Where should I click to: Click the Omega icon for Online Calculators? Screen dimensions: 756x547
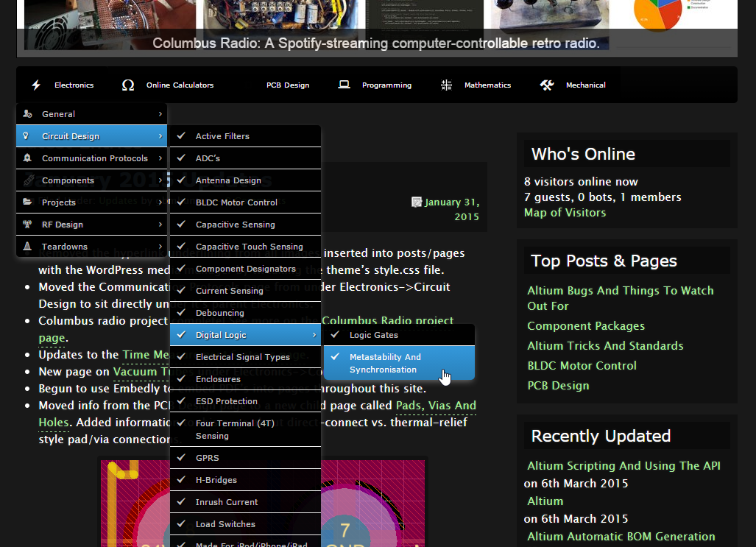[128, 85]
